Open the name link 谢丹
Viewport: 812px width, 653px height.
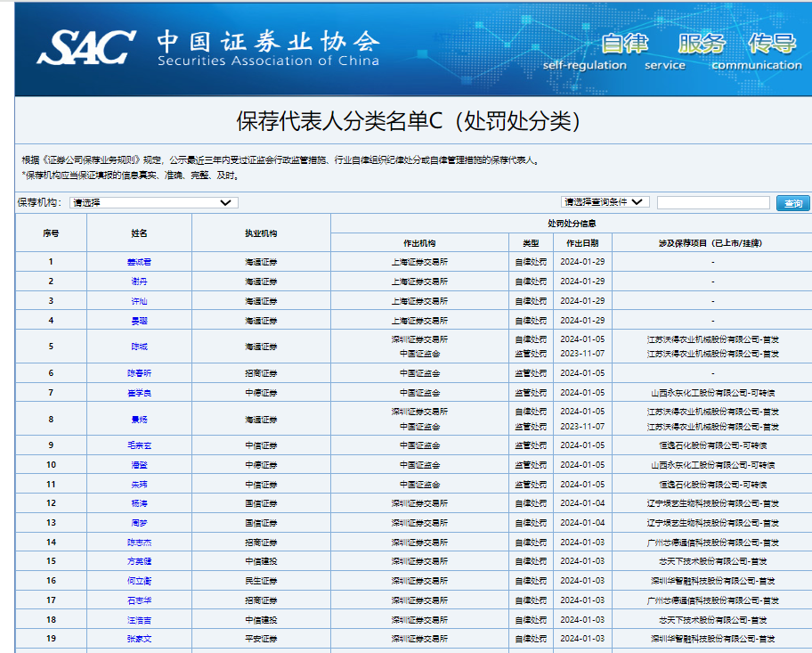coord(139,282)
